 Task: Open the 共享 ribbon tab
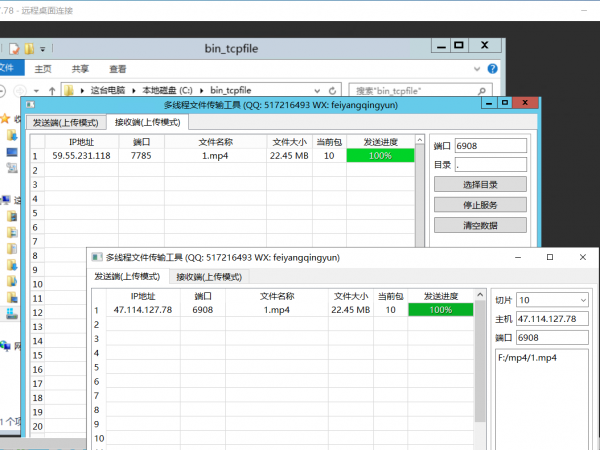click(81, 69)
